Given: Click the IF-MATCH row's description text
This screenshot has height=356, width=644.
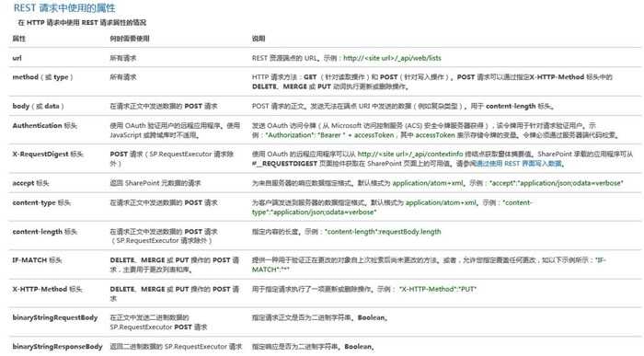Looking at the screenshot, I should coord(429,265).
